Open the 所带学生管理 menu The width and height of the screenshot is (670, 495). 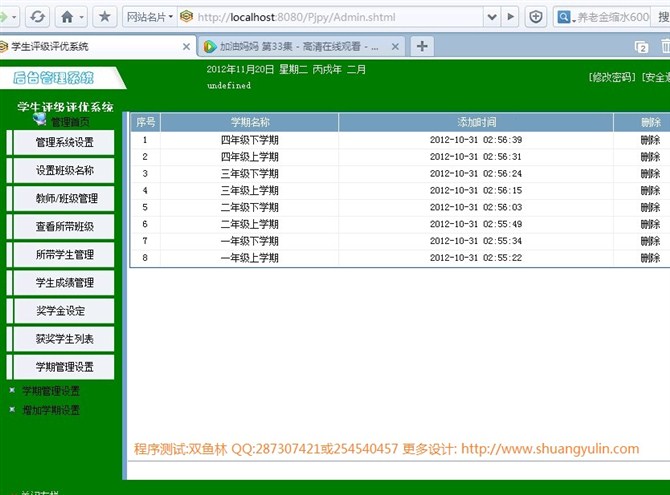click(x=64, y=255)
